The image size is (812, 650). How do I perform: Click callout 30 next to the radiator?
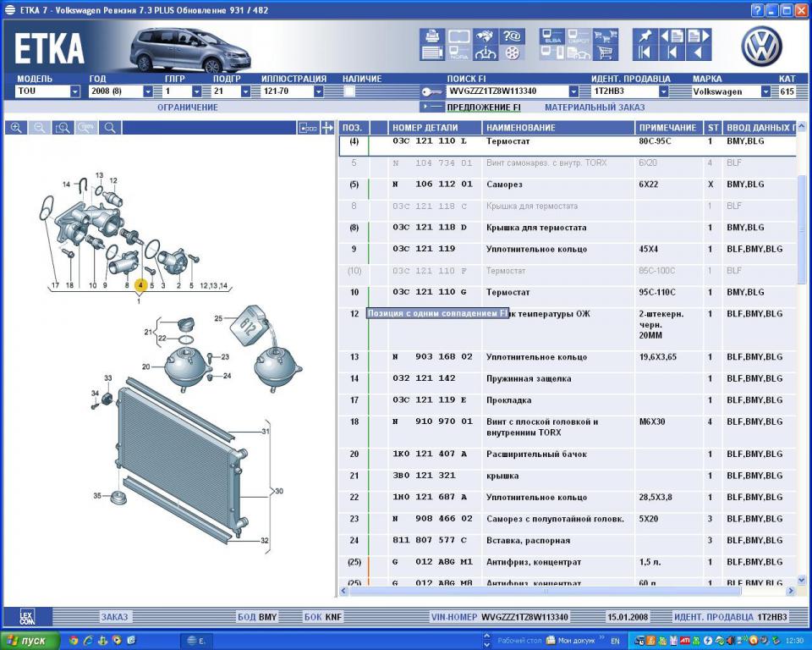point(279,491)
